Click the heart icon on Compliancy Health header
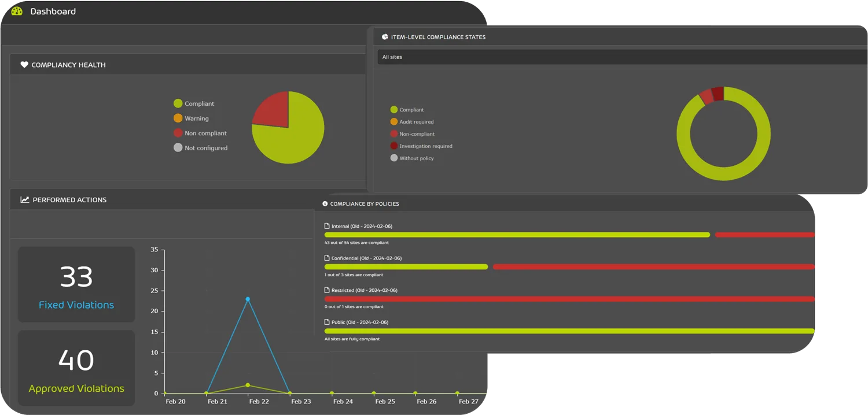This screenshot has height=415, width=868. (x=24, y=64)
